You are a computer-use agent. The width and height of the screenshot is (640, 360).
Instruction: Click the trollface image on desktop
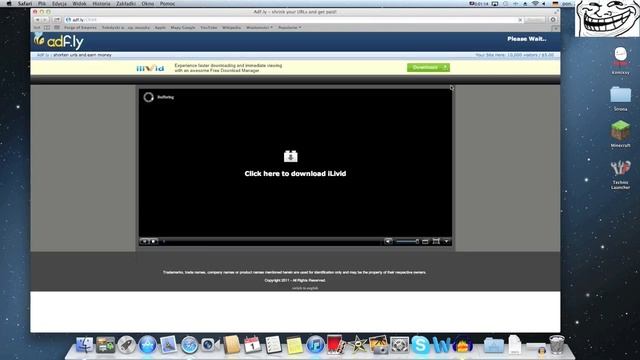pos(607,18)
